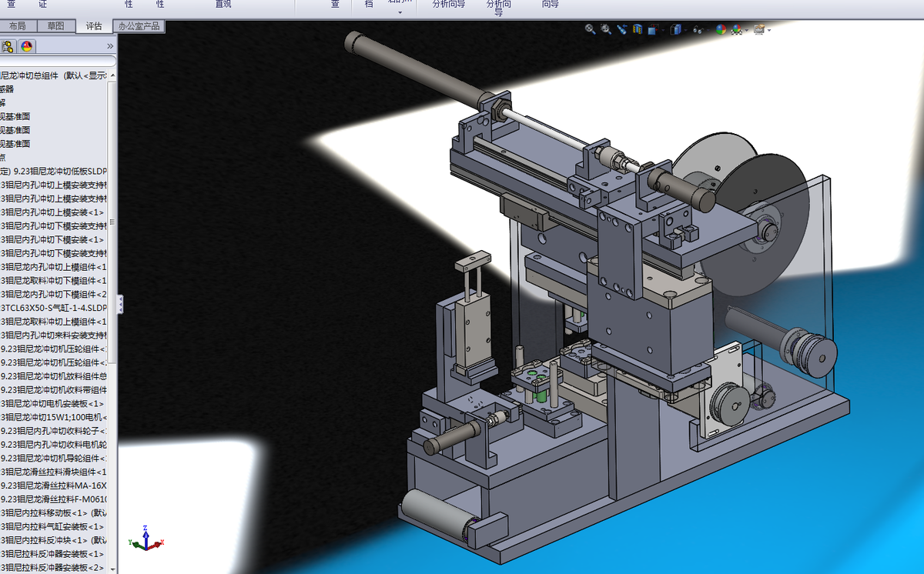Open the Hide/Show Items glasses dropdown
Viewport: 924px width, 574px height.
point(708,30)
